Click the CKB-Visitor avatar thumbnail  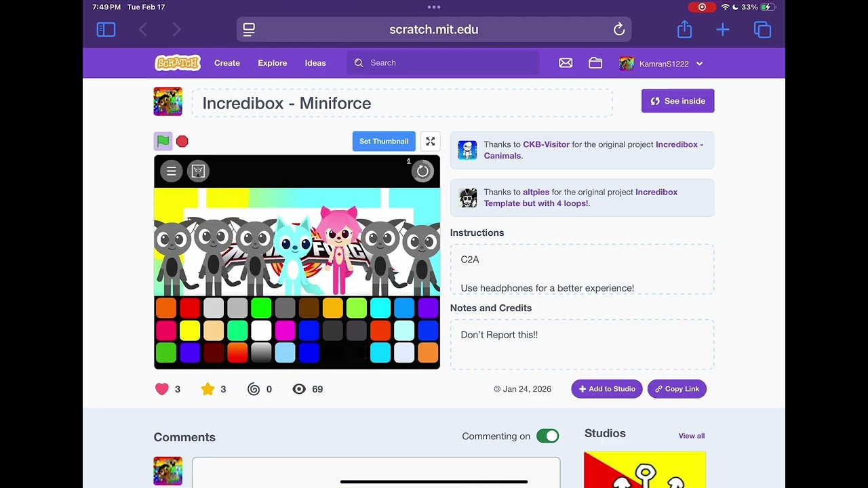(467, 150)
